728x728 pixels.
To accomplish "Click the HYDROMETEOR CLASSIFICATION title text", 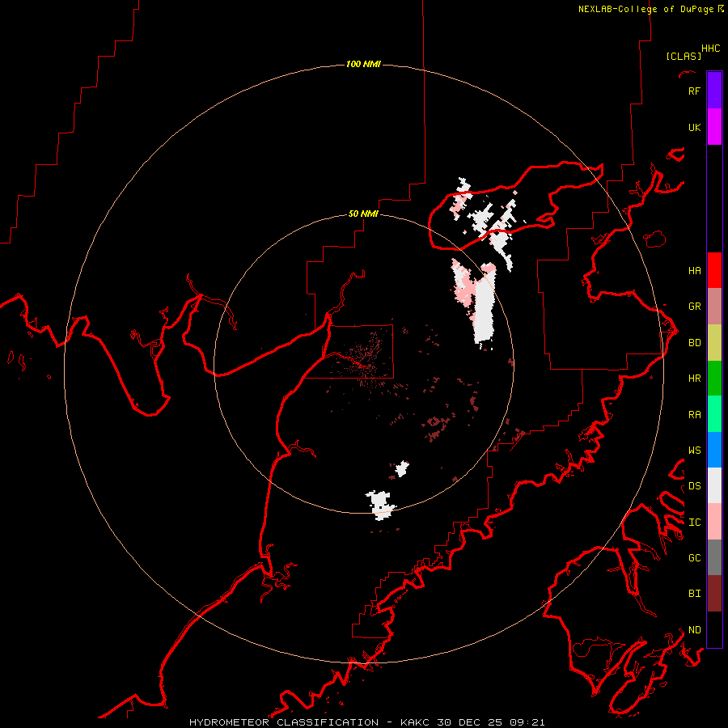I will [x=284, y=722].
